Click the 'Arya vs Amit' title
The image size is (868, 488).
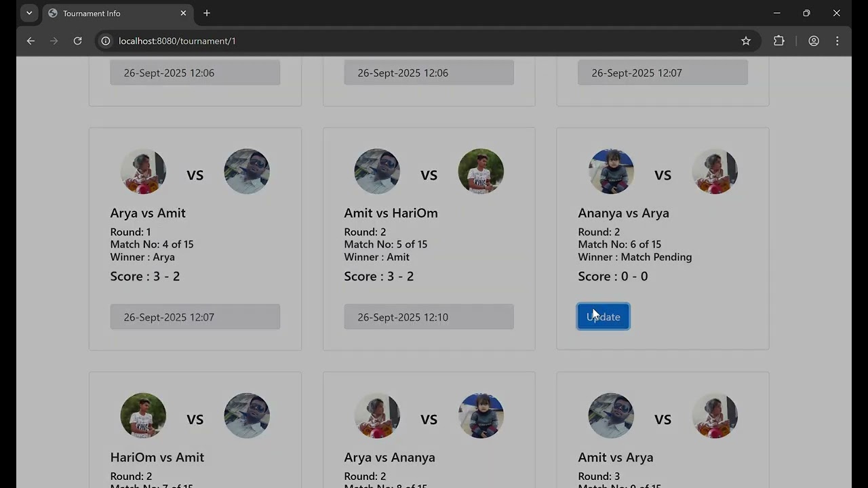click(148, 213)
